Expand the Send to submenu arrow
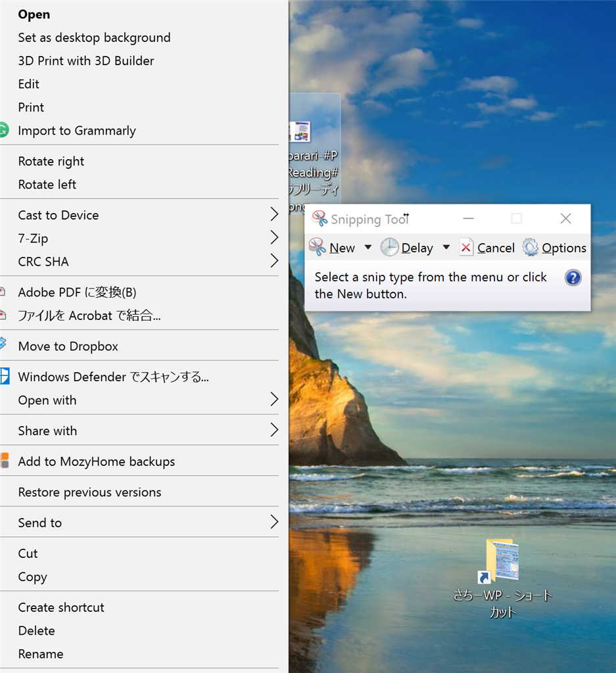The height and width of the screenshot is (673, 616). 274,522
